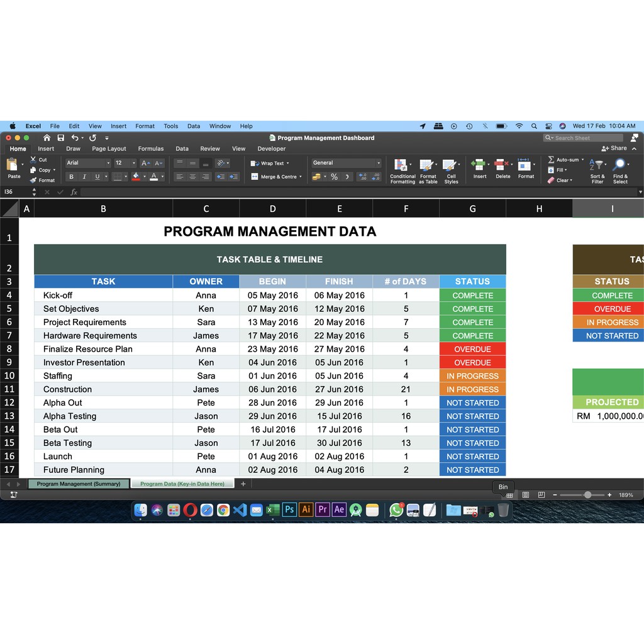This screenshot has height=644, width=644.
Task: Switch to Program Data (Key-in Data Here) sheet
Action: [182, 484]
